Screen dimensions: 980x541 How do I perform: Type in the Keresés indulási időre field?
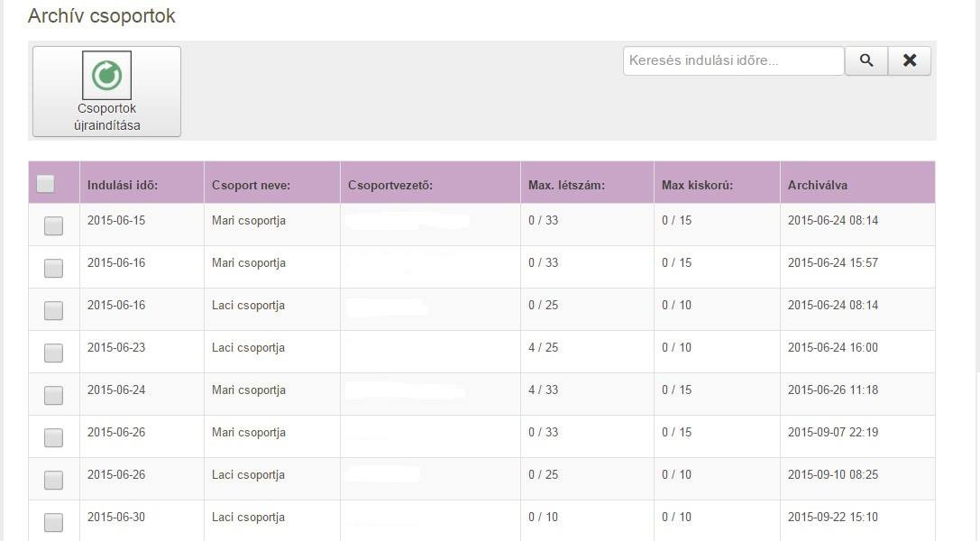(733, 60)
